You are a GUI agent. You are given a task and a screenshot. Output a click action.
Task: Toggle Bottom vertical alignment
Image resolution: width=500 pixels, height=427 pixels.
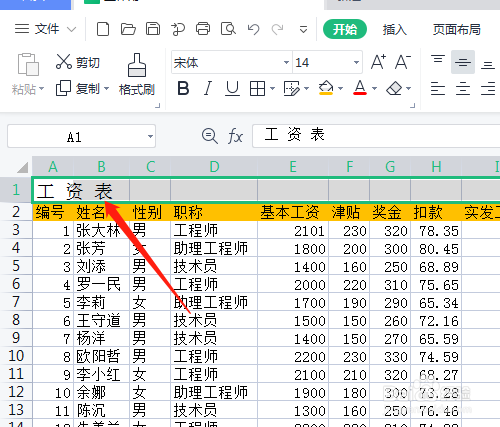click(488, 64)
